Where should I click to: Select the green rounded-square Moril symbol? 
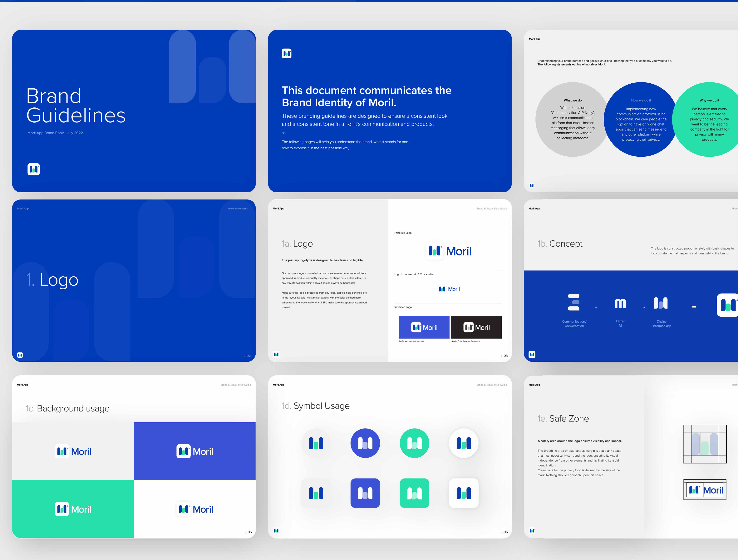[414, 493]
